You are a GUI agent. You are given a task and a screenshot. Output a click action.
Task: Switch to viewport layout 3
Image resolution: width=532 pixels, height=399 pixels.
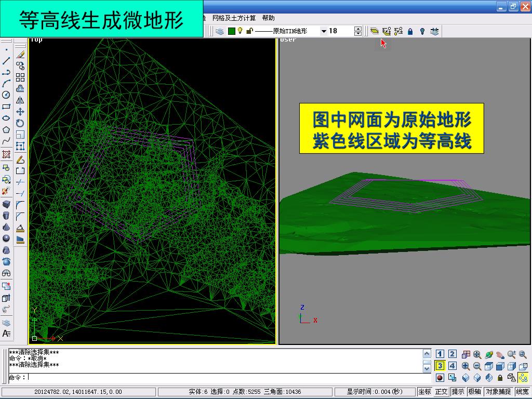coord(440,366)
